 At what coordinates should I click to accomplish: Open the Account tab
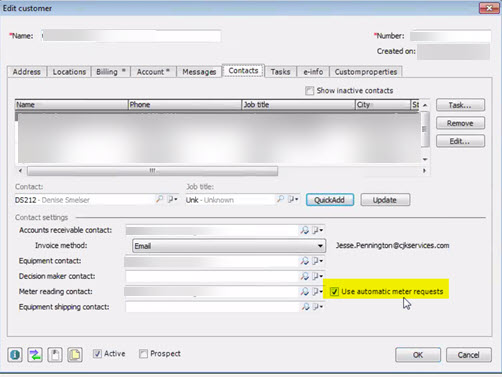153,72
